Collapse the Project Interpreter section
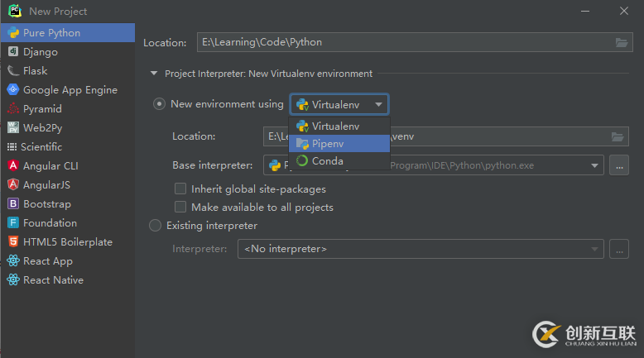The image size is (644, 358). click(153, 74)
